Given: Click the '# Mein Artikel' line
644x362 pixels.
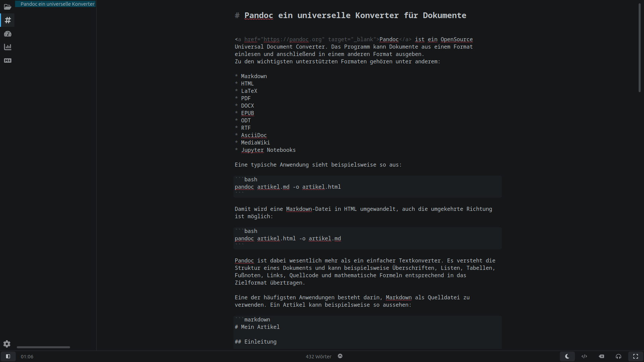Looking at the screenshot, I should click(257, 327).
